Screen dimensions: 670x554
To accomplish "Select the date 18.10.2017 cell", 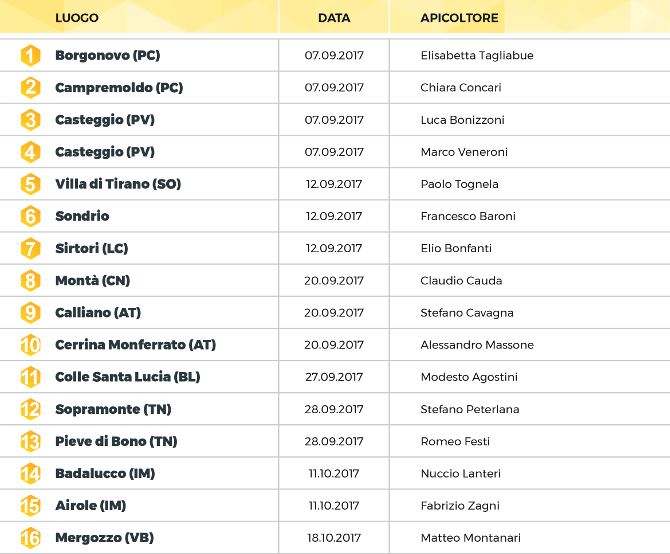I will coord(334,538).
